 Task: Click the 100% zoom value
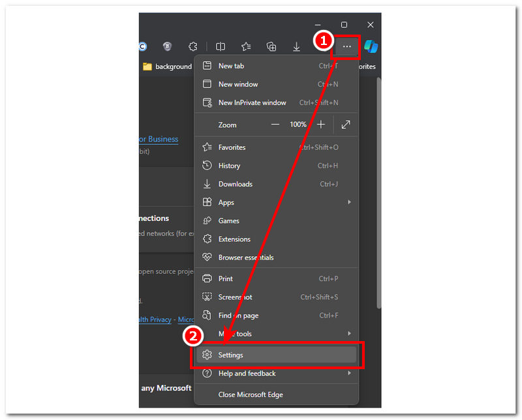tap(298, 125)
